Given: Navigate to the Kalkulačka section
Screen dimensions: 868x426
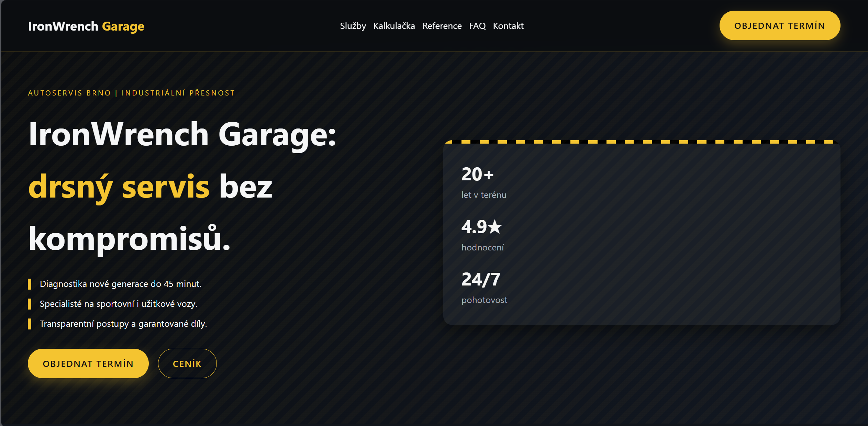Looking at the screenshot, I should [394, 26].
